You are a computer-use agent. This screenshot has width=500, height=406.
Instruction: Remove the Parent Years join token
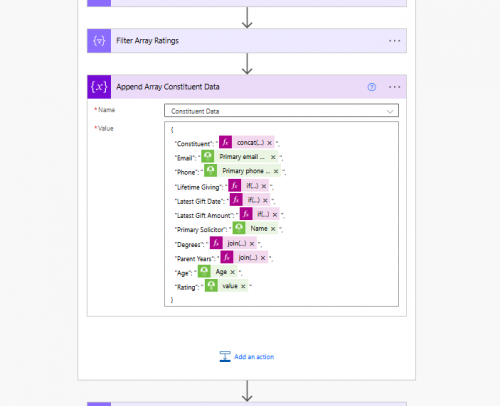263,258
